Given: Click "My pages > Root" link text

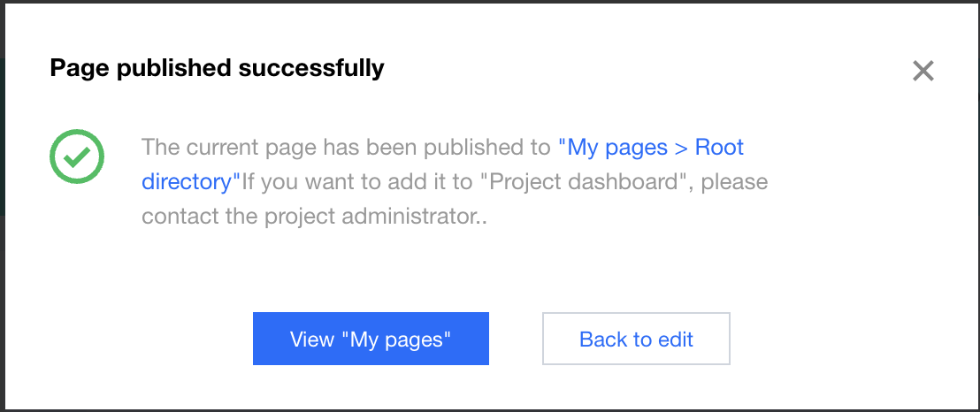Looking at the screenshot, I should click(650, 147).
